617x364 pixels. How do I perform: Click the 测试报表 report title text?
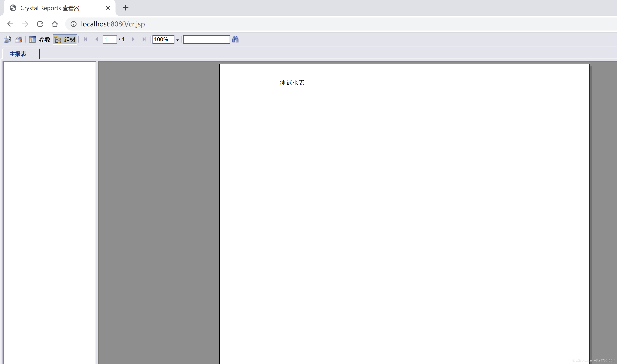point(292,83)
